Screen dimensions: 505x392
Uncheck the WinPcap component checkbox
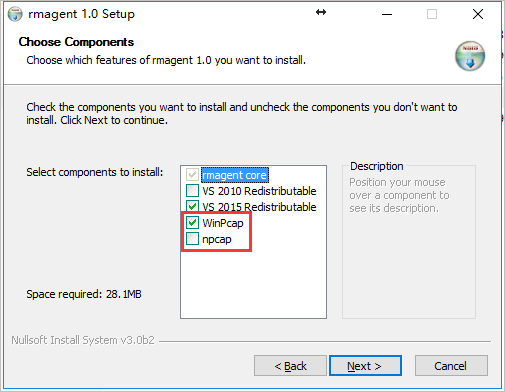[x=192, y=223]
